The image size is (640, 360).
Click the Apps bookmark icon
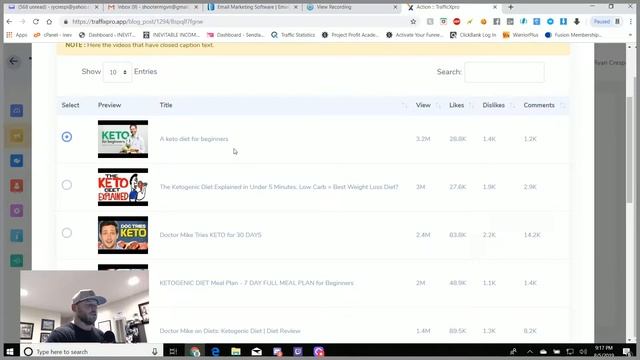[x=9, y=35]
